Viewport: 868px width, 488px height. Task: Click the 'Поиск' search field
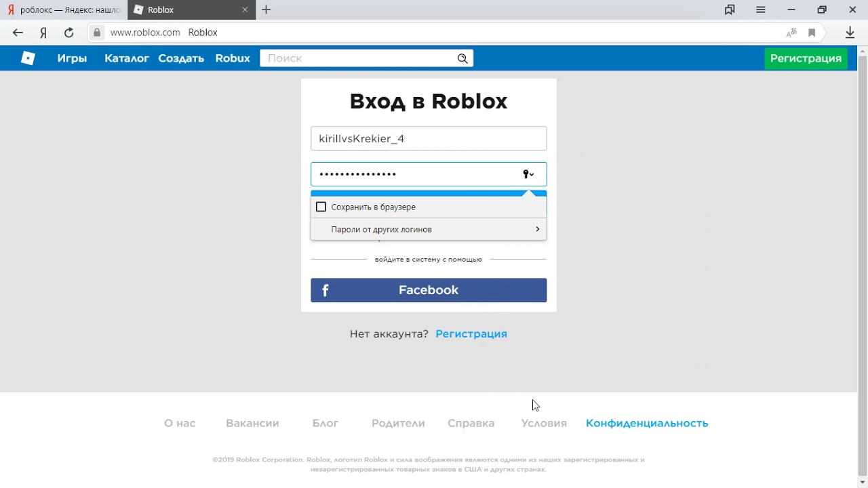(x=366, y=58)
